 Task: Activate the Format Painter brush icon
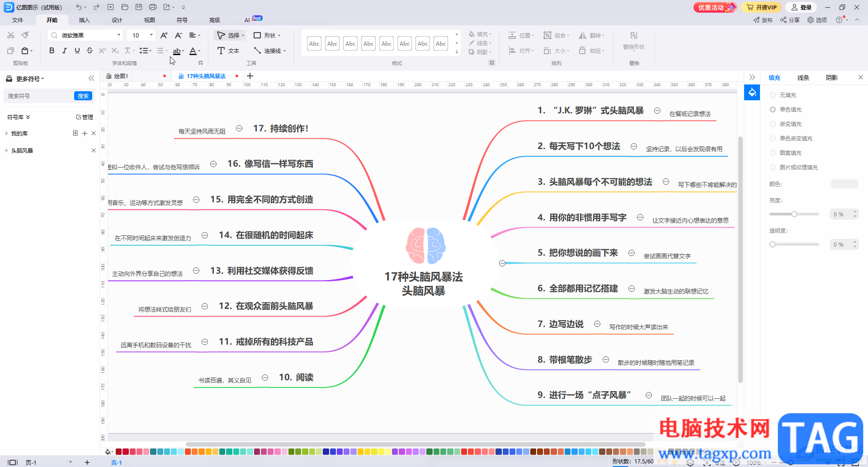click(x=25, y=35)
